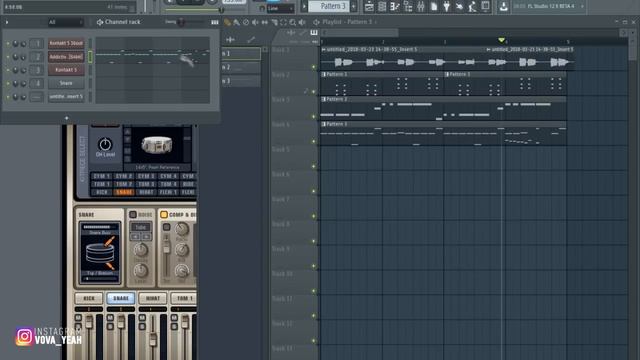This screenshot has width=640, height=360.
Task: Add a new channel with plus button
Action: 67,118
